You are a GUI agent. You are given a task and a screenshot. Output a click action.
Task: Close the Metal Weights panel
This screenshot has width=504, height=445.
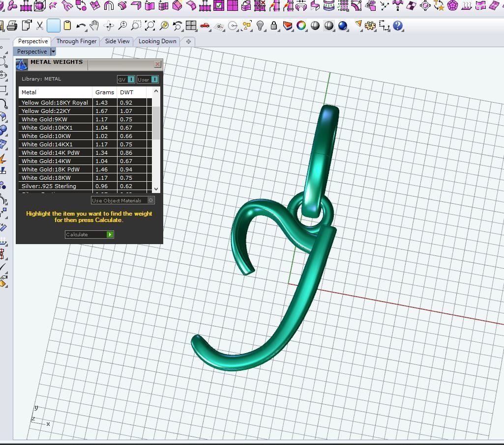(157, 64)
